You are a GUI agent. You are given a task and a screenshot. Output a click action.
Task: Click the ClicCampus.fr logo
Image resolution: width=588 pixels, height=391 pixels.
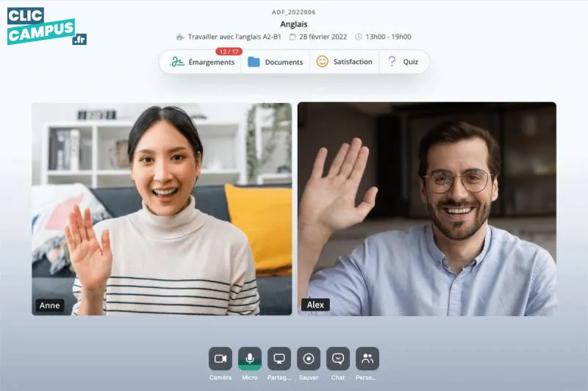46,26
